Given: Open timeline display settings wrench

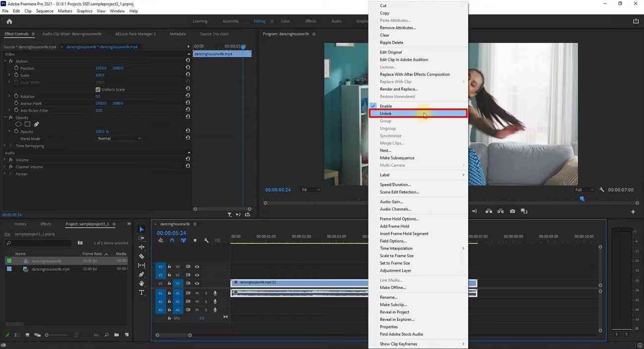Looking at the screenshot, I should click(206, 241).
